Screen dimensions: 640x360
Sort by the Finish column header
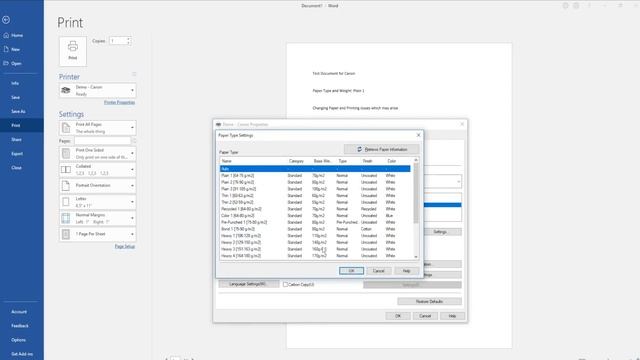pyautogui.click(x=372, y=161)
